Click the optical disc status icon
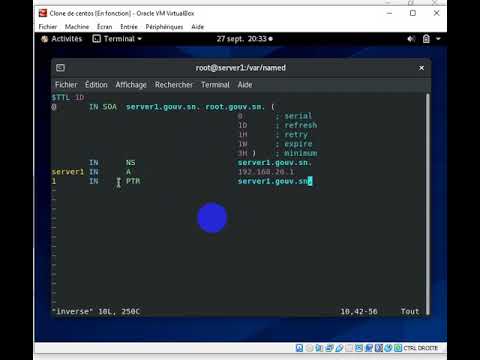The height and width of the screenshot is (360, 480). (309, 348)
